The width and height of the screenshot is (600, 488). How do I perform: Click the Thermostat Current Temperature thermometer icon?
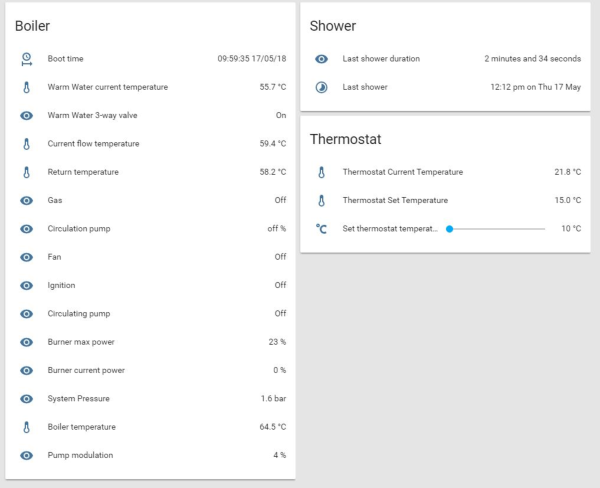coord(321,172)
